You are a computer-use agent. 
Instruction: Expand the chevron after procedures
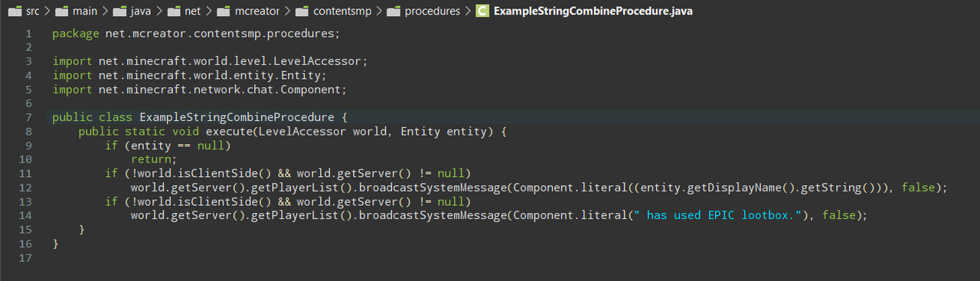click(468, 11)
